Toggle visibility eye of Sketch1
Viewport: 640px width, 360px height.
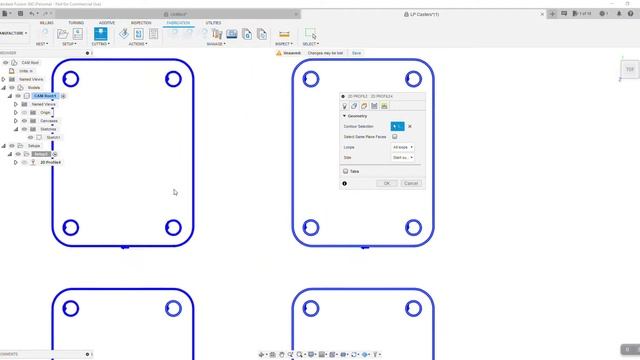coord(30,138)
